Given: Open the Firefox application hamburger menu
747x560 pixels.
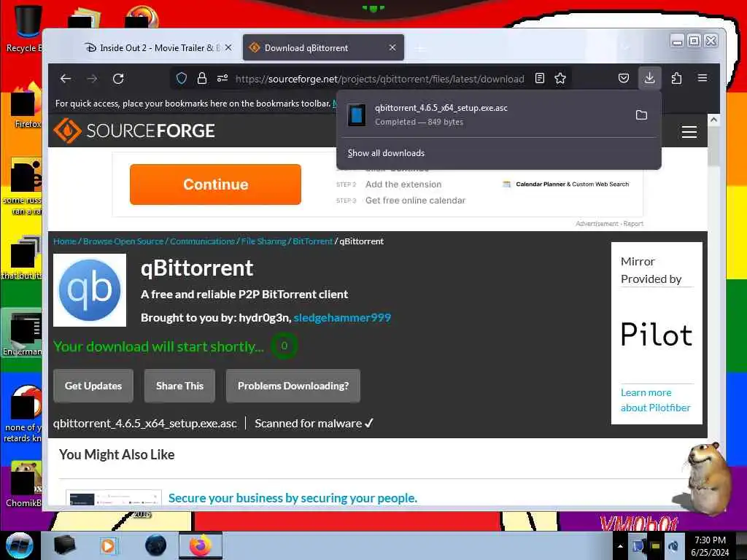Looking at the screenshot, I should pos(703,78).
